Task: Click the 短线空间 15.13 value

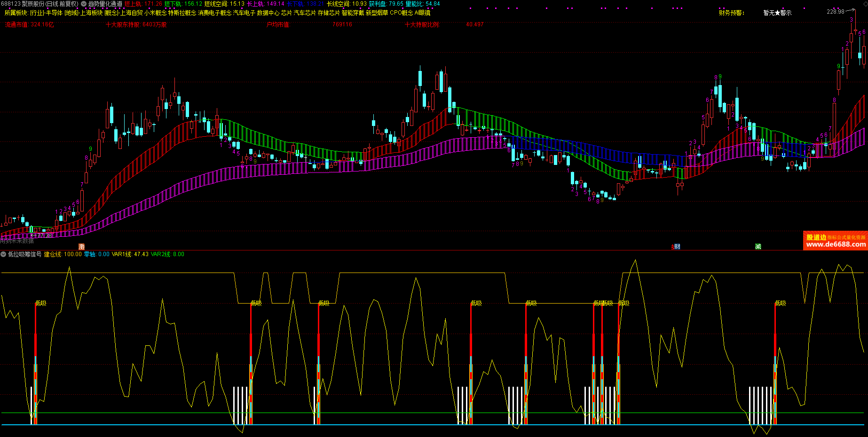Action: coord(224,4)
